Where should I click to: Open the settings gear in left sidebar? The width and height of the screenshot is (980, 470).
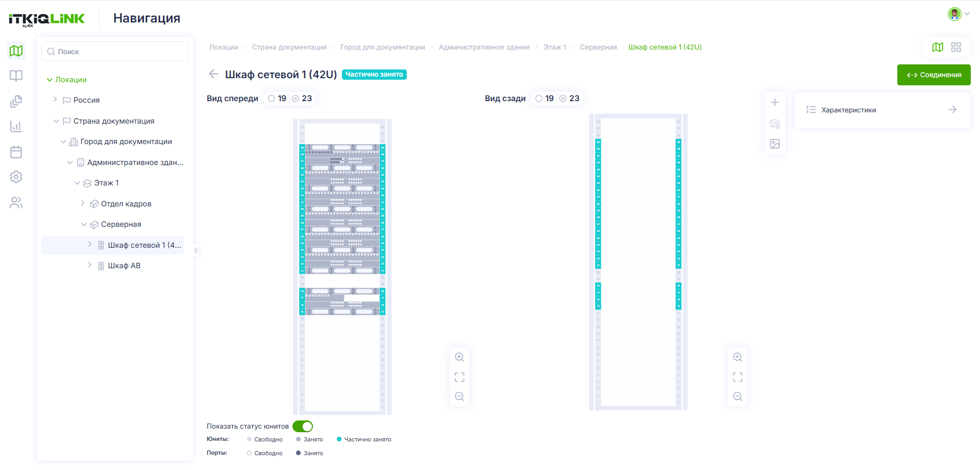pos(16,177)
